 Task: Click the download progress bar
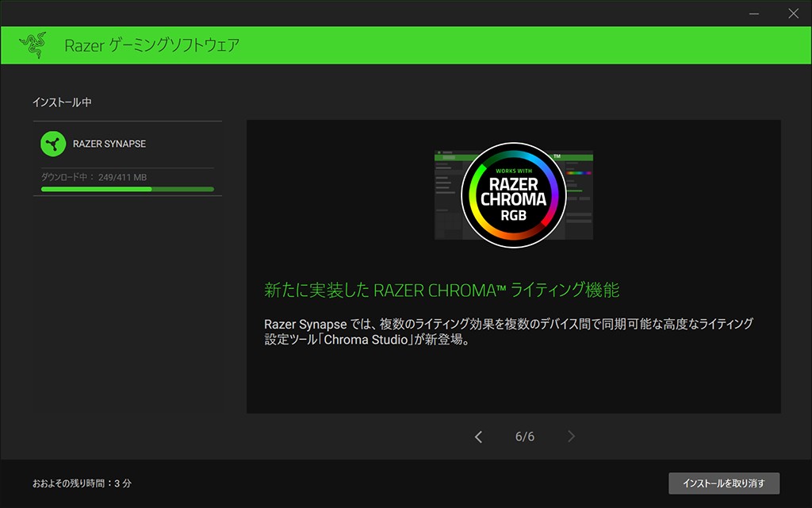click(x=128, y=189)
